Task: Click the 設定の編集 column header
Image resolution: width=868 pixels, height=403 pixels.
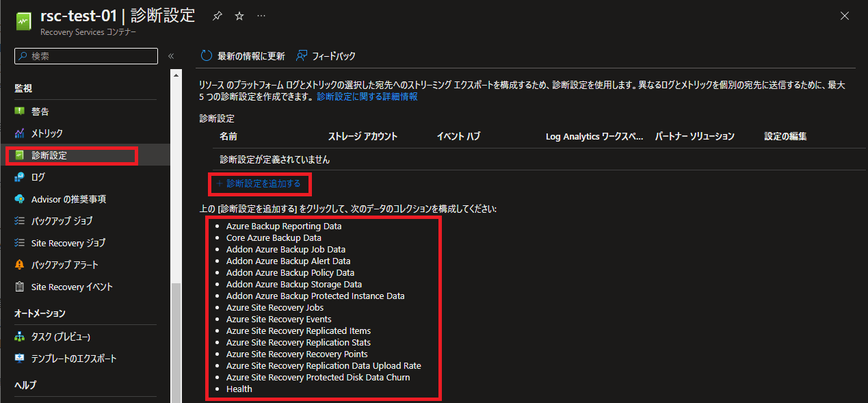Action: 786,137
